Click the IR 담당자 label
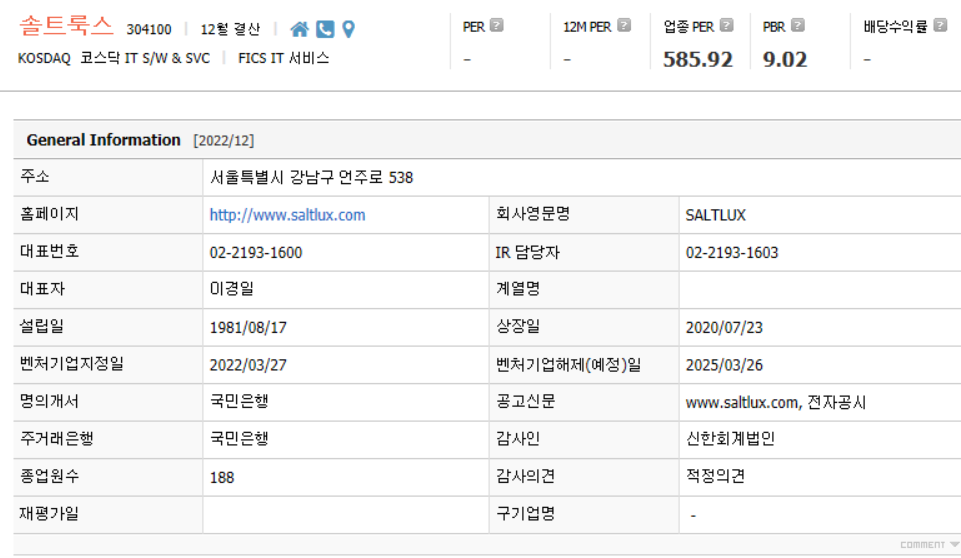This screenshot has width=961, height=558. click(x=528, y=252)
